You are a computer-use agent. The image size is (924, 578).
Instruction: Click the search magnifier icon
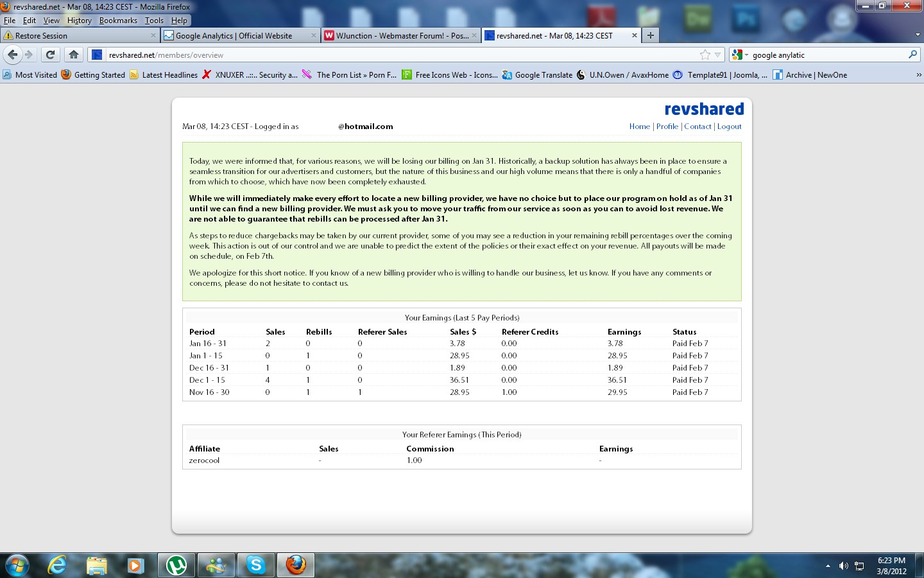[x=912, y=55]
